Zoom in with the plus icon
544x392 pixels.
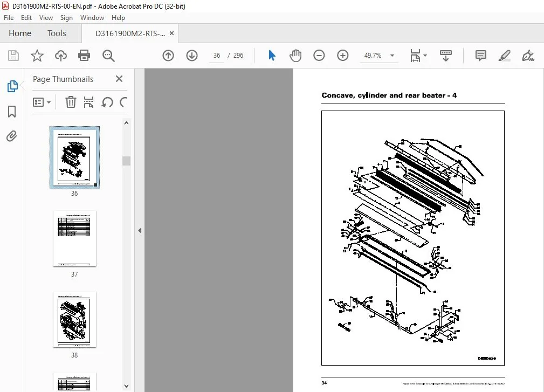pos(343,56)
